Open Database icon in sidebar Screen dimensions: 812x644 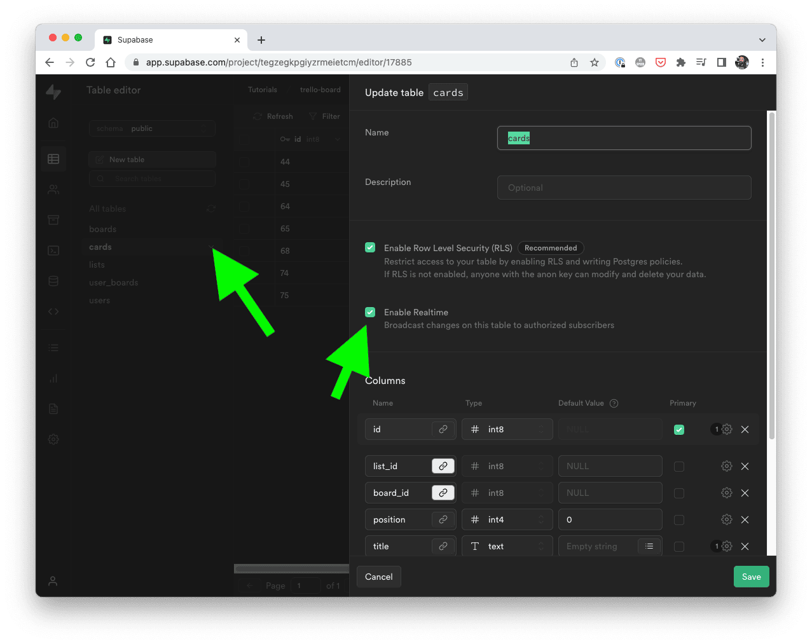(x=53, y=281)
